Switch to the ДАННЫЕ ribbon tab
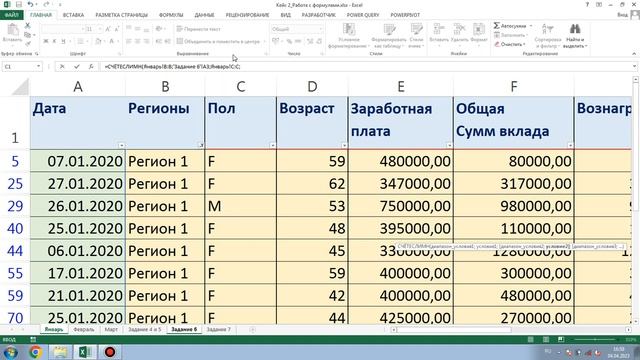 204,15
